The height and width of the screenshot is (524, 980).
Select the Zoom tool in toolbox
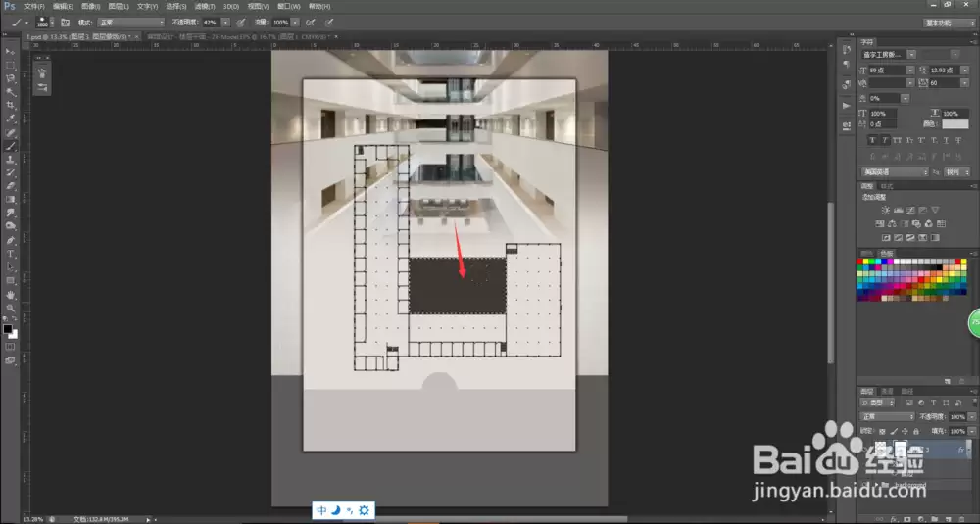tap(10, 308)
